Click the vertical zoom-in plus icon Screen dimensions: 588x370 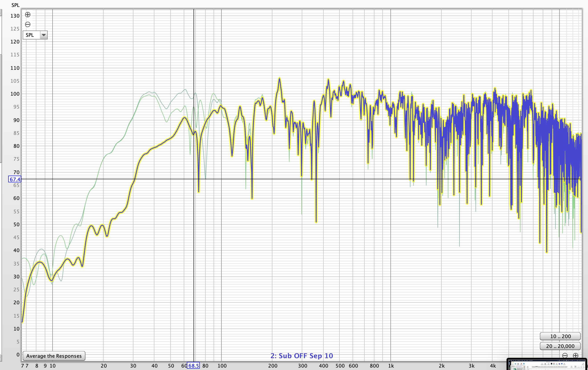(28, 15)
